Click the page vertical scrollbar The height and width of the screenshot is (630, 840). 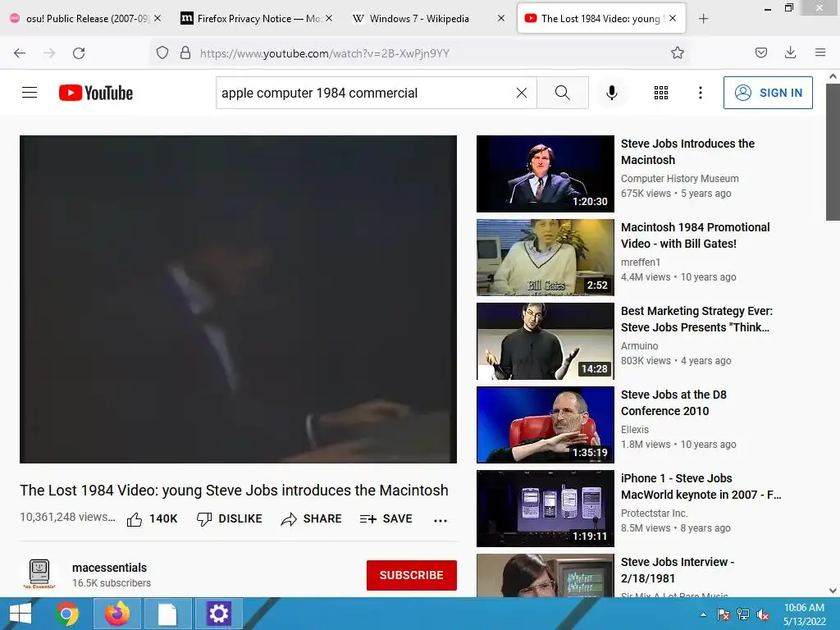tap(833, 151)
